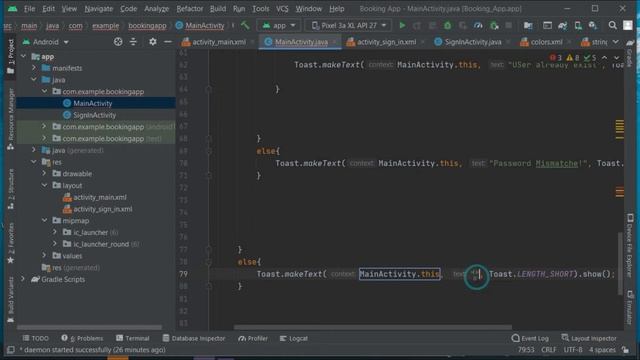Click the bookingapp breadcrumb
The width and height of the screenshot is (640, 360).
pyautogui.click(x=147, y=25)
